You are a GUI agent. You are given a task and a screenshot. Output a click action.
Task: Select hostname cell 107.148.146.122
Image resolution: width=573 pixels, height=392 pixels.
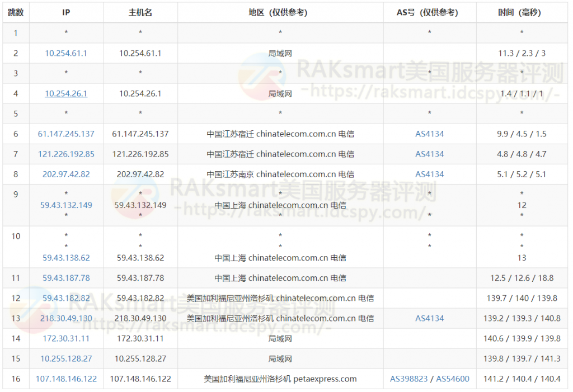(x=140, y=379)
